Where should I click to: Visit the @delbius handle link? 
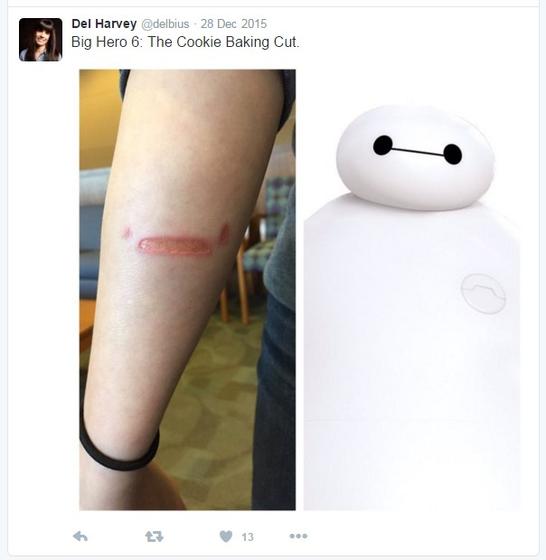coord(165,24)
